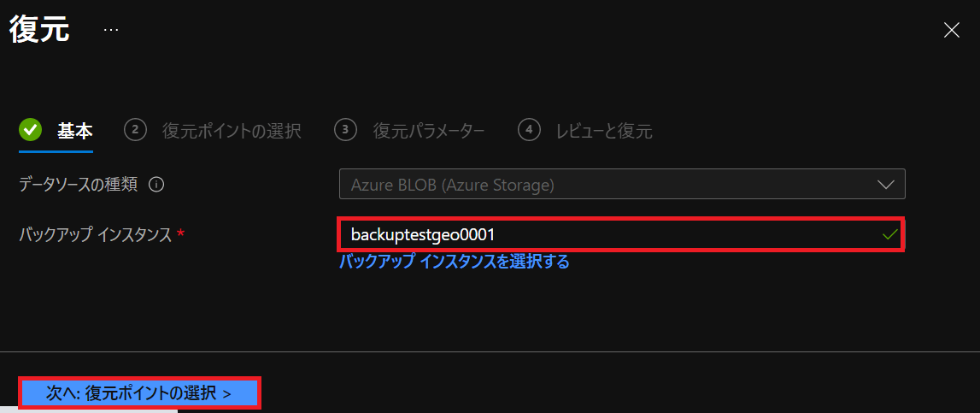Follow the バックアップ インスタンスを選択する link
Image resolution: width=980 pixels, height=413 pixels.
pos(454,262)
